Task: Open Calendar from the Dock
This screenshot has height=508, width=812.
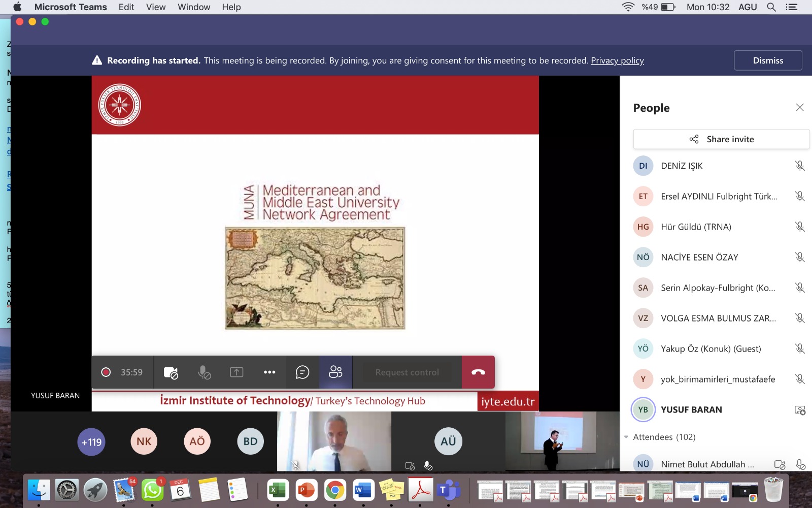Action: pos(181,490)
